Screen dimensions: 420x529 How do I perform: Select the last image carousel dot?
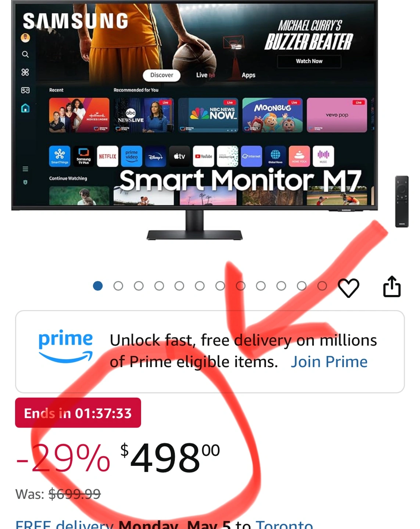tap(322, 286)
